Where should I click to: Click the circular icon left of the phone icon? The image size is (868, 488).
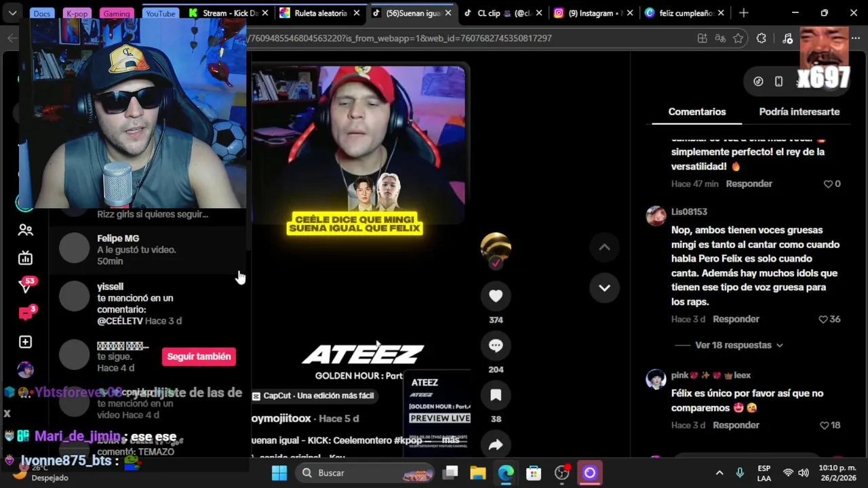(758, 81)
